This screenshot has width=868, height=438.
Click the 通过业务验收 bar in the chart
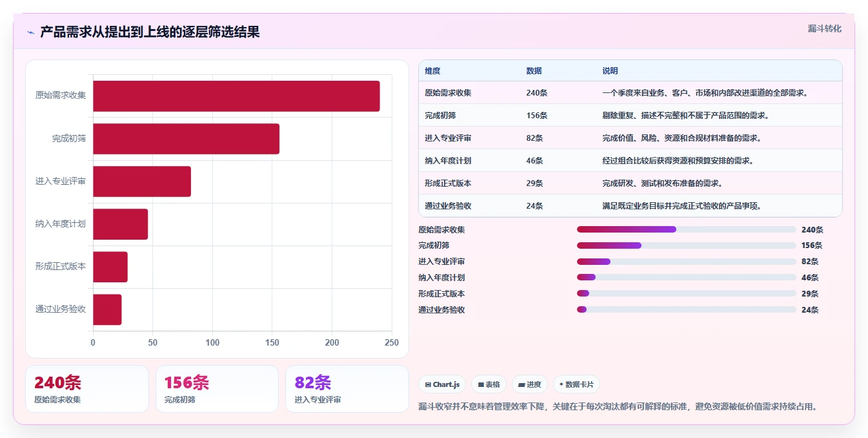107,309
